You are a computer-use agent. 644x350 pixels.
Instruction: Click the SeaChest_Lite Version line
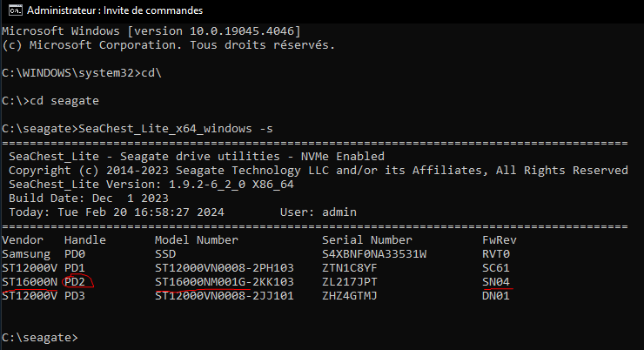151,184
